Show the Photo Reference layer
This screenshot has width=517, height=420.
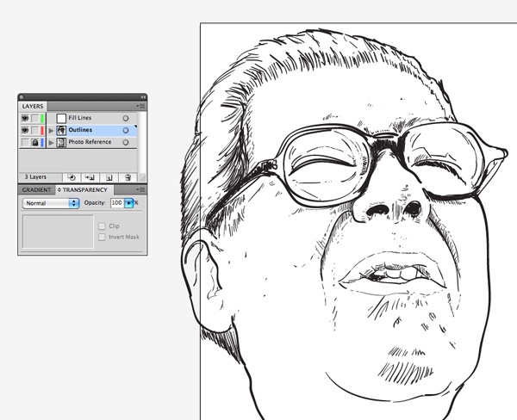(x=25, y=142)
